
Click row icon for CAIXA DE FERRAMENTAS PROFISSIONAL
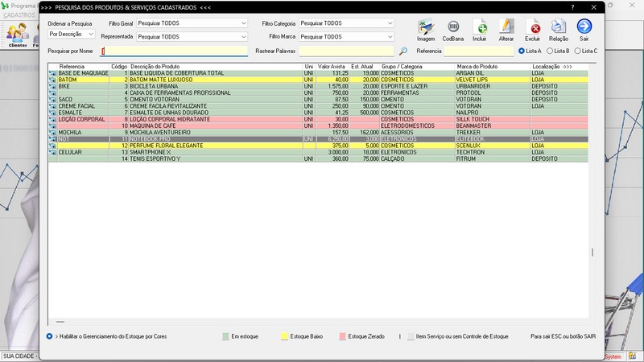point(52,93)
